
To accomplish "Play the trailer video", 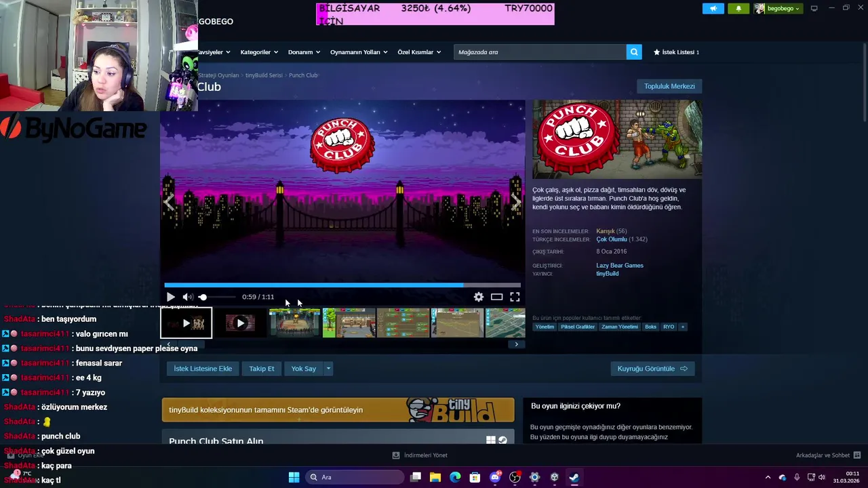I will click(x=171, y=297).
